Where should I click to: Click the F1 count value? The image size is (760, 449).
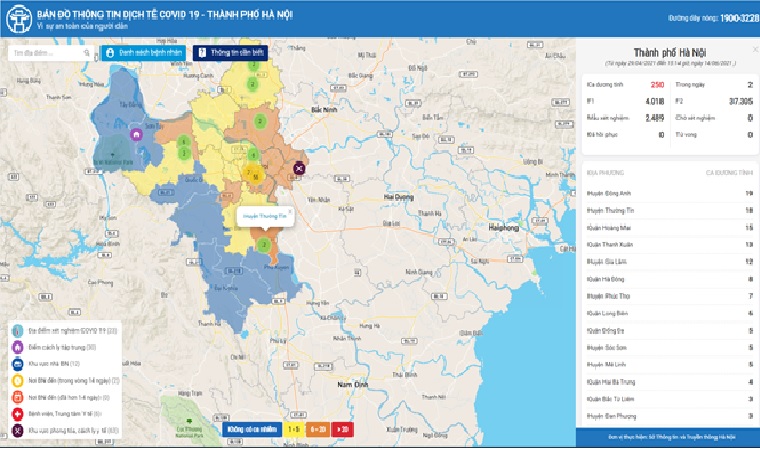(x=655, y=101)
